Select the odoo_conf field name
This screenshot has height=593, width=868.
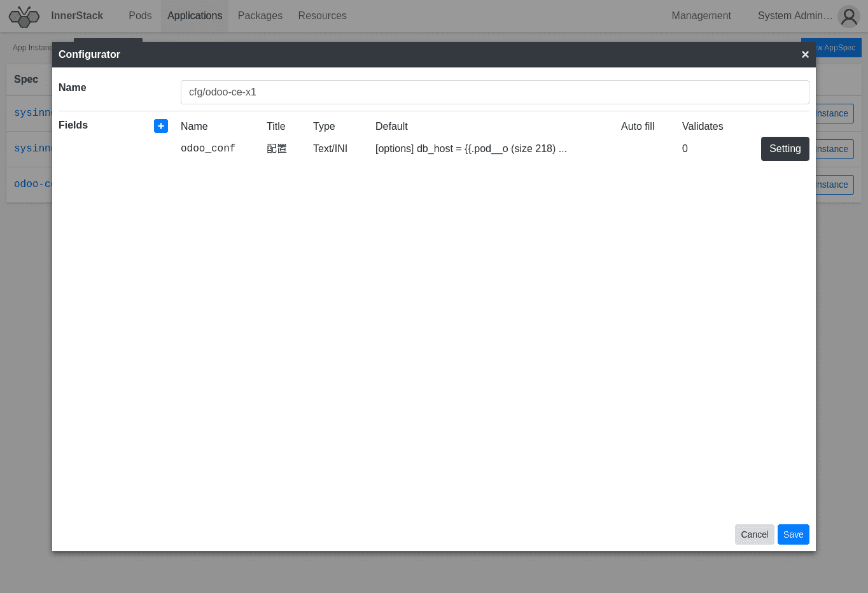(x=208, y=148)
